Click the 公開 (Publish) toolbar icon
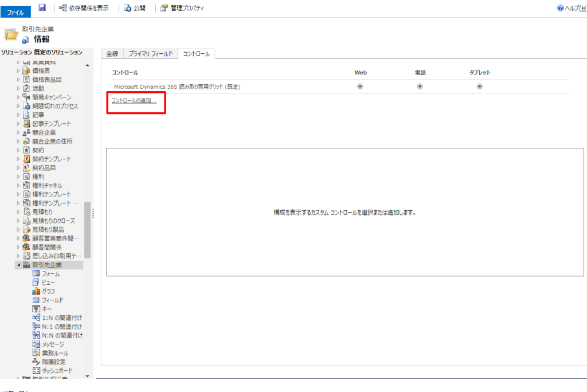 (x=135, y=7)
